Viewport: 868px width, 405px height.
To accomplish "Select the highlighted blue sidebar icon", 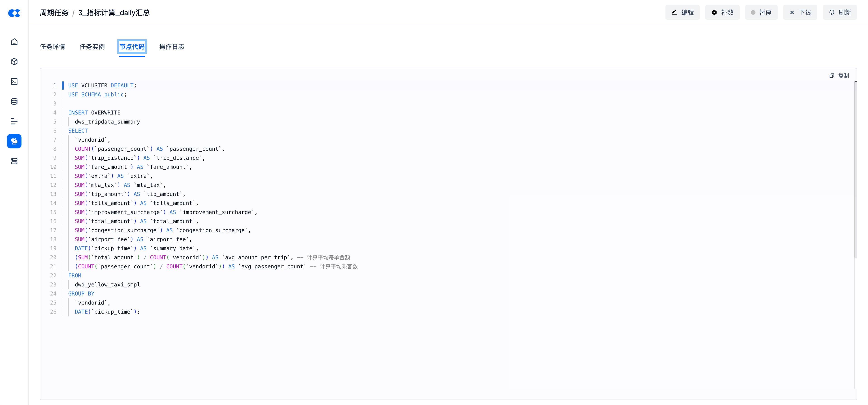I will 14,141.
